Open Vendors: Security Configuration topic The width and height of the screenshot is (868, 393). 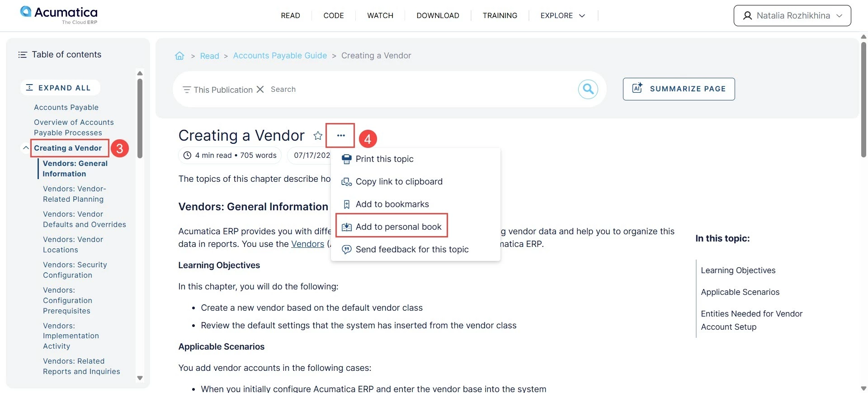[75, 270]
